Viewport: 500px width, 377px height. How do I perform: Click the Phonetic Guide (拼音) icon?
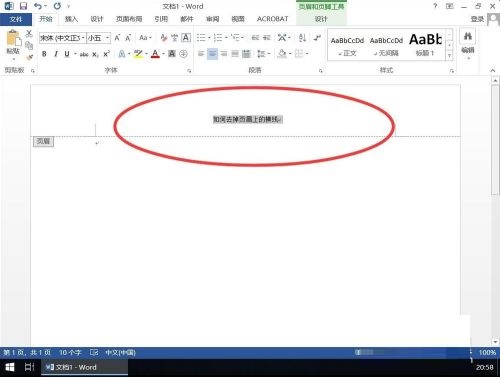click(175, 38)
